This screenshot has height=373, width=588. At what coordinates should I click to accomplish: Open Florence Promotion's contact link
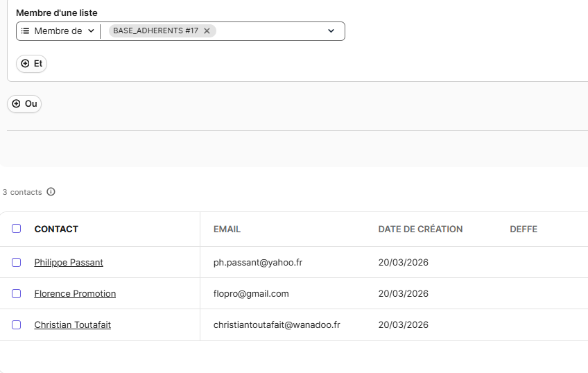point(75,294)
